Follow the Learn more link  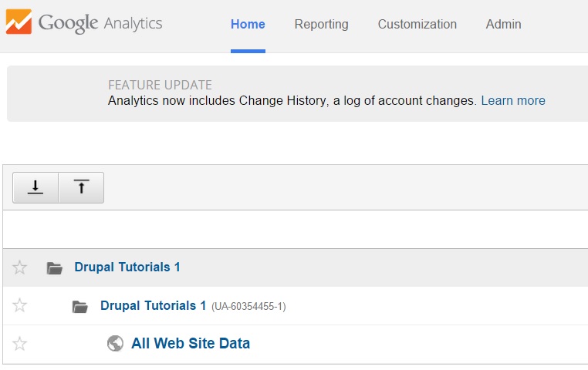[513, 101]
